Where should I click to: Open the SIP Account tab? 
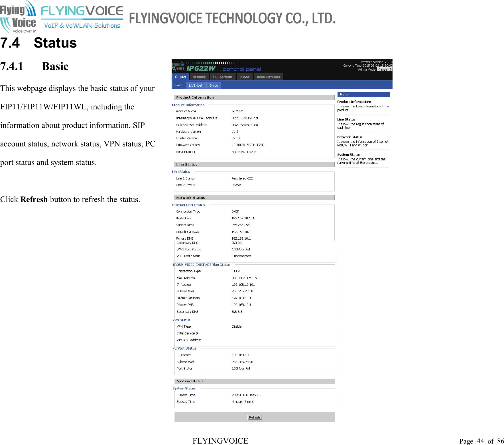pos(223,77)
